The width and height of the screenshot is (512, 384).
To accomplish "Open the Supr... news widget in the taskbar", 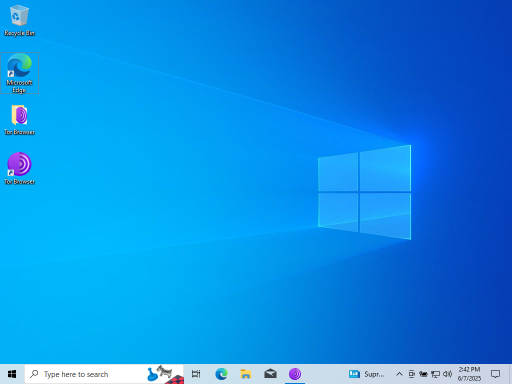I will [x=367, y=374].
